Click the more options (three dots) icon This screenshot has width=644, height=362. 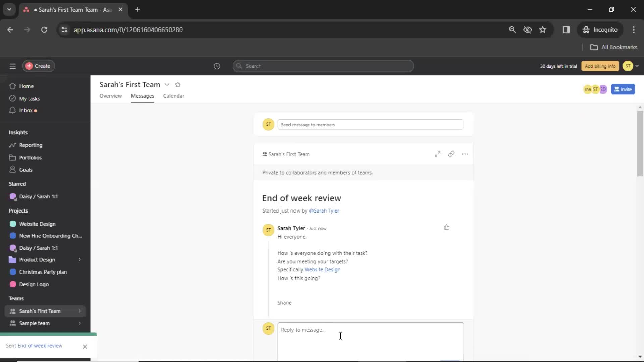[x=465, y=154]
